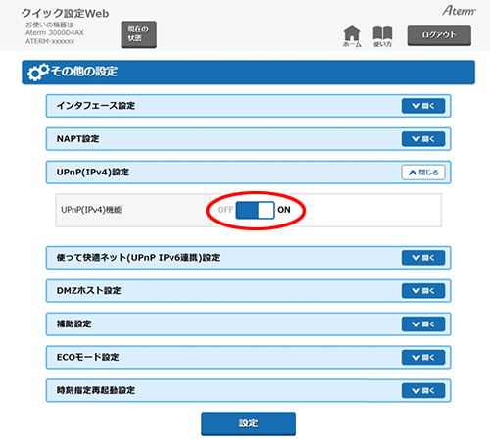Click the クイック設定Web title
Image resolution: width=490 pixels, height=448 pixels.
pyautogui.click(x=65, y=13)
